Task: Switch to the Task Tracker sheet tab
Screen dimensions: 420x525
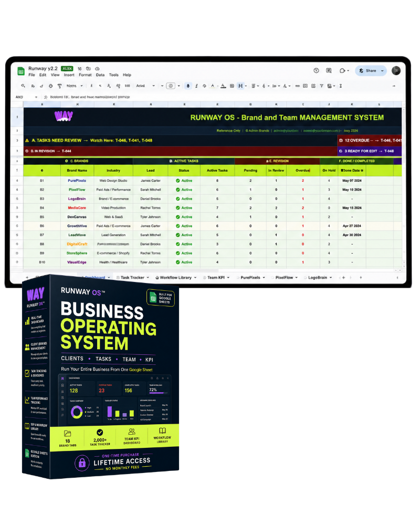Action: [x=132, y=278]
